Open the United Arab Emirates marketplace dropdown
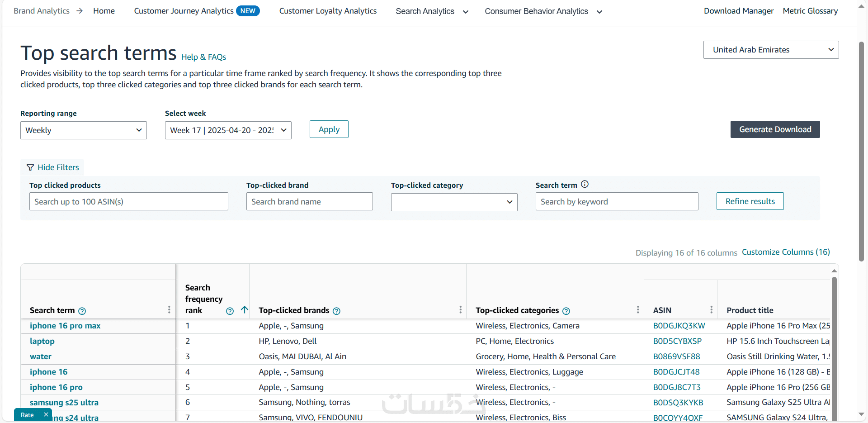The width and height of the screenshot is (868, 423). [x=771, y=50]
